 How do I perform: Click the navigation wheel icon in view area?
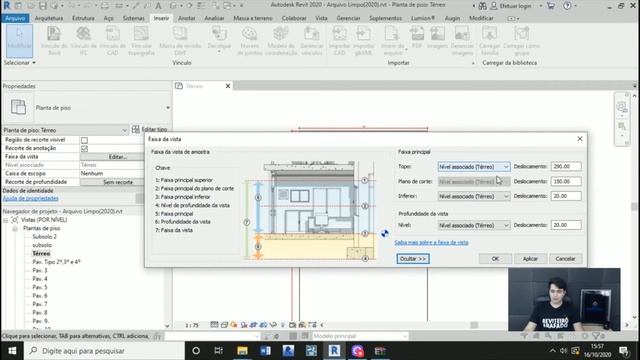(622, 107)
